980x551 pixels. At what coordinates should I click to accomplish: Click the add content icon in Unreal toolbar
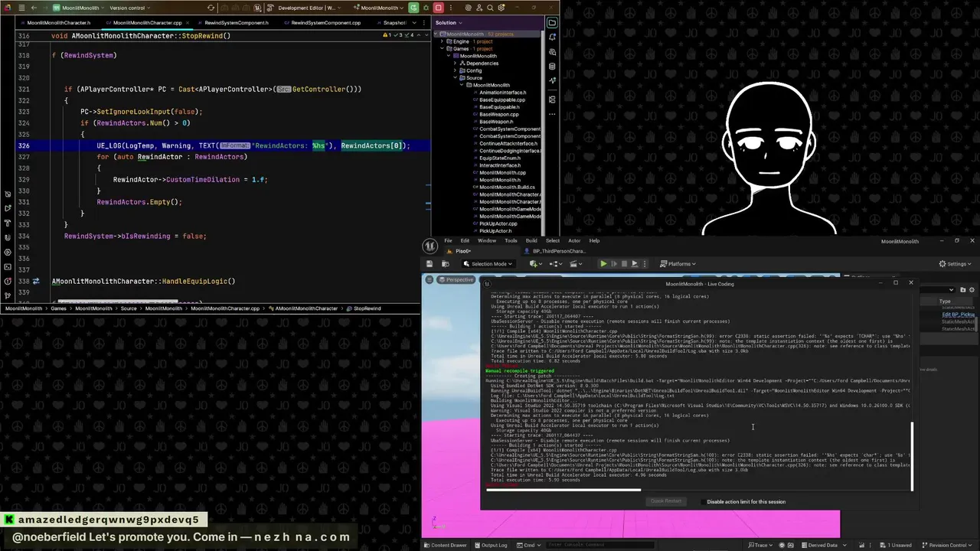[x=535, y=264]
